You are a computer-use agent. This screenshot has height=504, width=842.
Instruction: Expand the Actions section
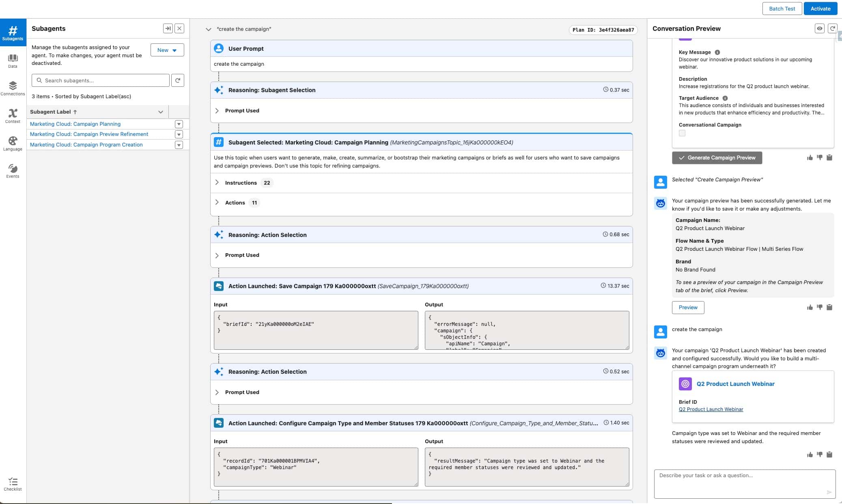click(x=217, y=202)
